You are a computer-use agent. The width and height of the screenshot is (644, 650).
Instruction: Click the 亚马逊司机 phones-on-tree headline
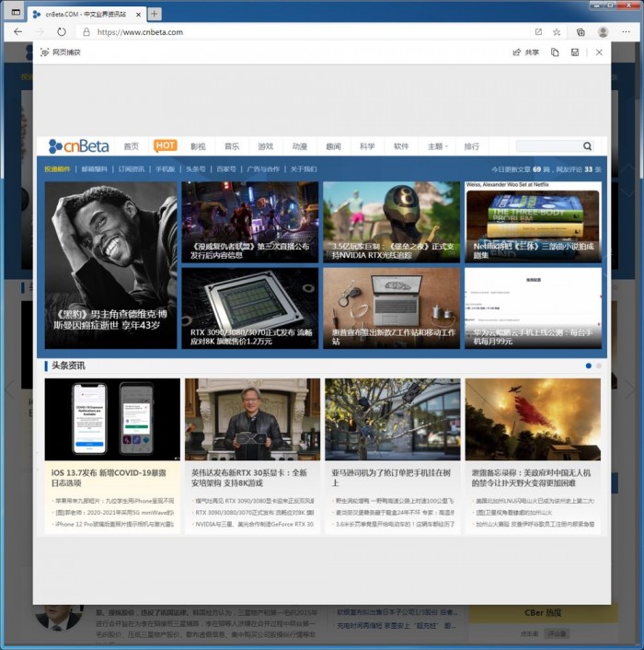391,478
